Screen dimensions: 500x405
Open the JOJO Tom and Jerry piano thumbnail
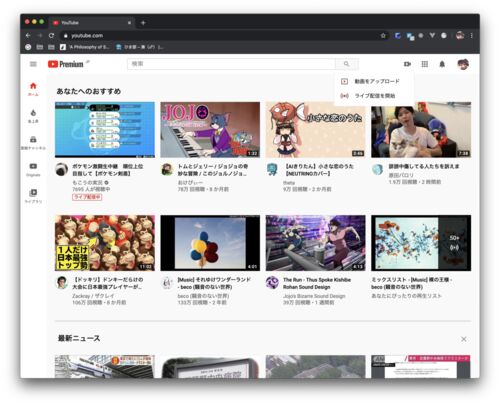[210, 130]
